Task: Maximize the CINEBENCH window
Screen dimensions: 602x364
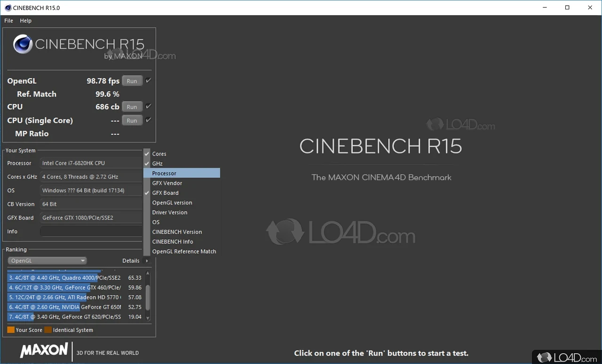Action: pyautogui.click(x=567, y=8)
